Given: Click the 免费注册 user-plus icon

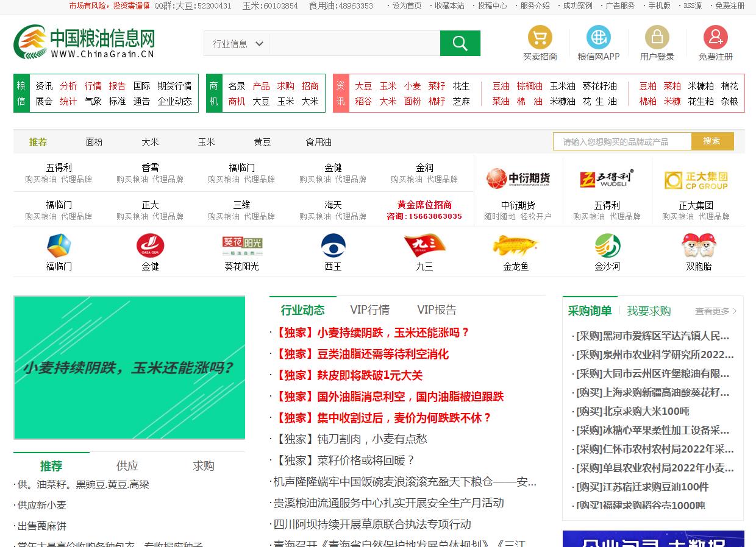Looking at the screenshot, I should (716, 37).
